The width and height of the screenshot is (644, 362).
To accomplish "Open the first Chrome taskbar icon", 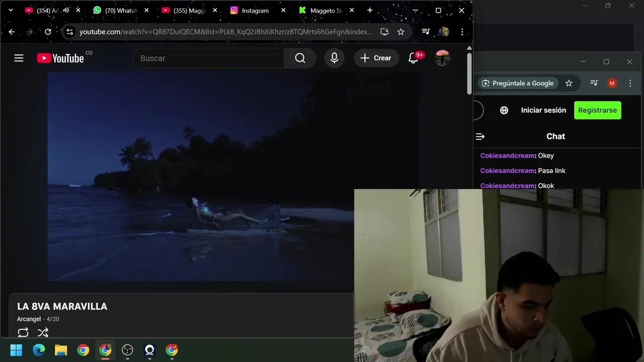I will click(83, 350).
